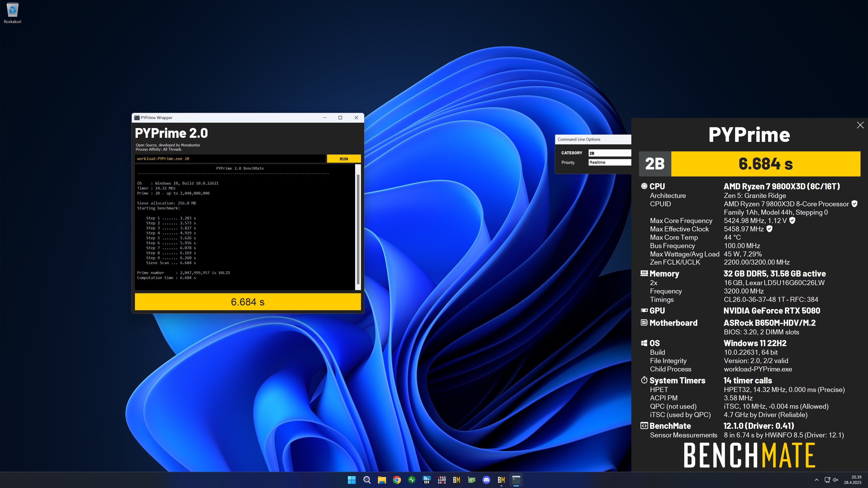Click the Motherboard icon in BenchMate panel

644,322
